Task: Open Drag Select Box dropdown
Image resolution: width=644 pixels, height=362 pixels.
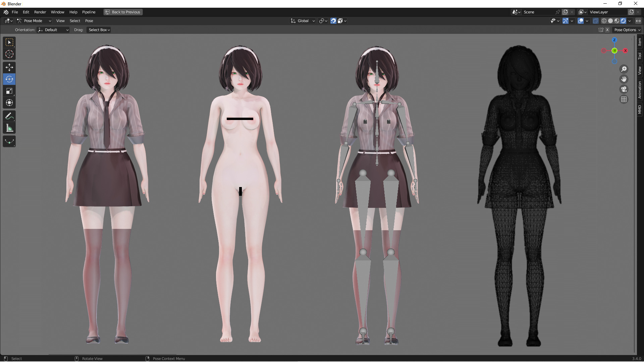Action: (99, 30)
